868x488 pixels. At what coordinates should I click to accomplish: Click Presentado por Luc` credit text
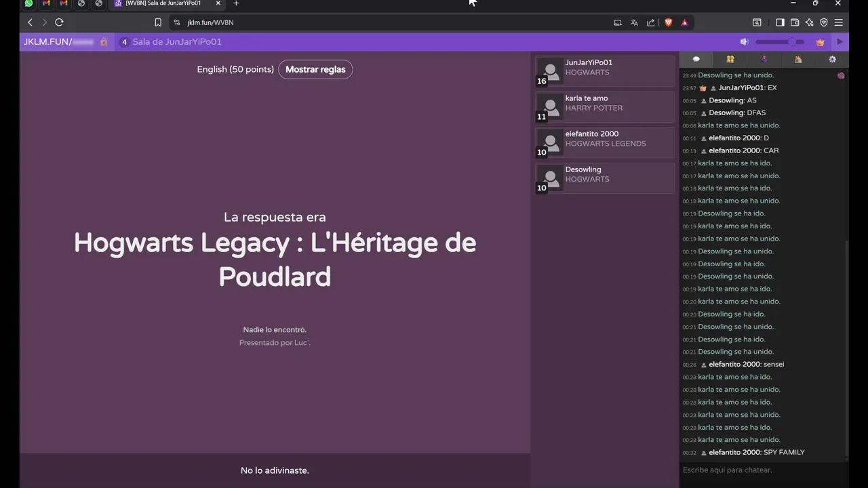[x=275, y=343]
